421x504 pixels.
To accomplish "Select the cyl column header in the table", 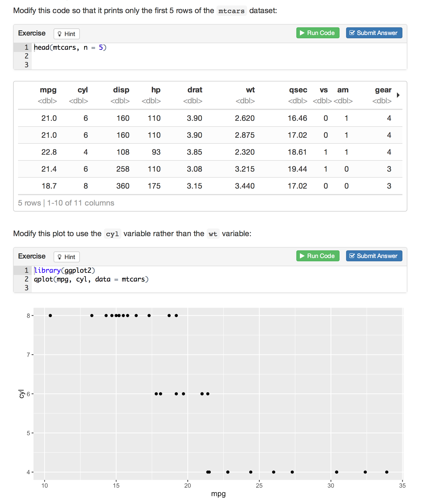I will pyautogui.click(x=83, y=90).
